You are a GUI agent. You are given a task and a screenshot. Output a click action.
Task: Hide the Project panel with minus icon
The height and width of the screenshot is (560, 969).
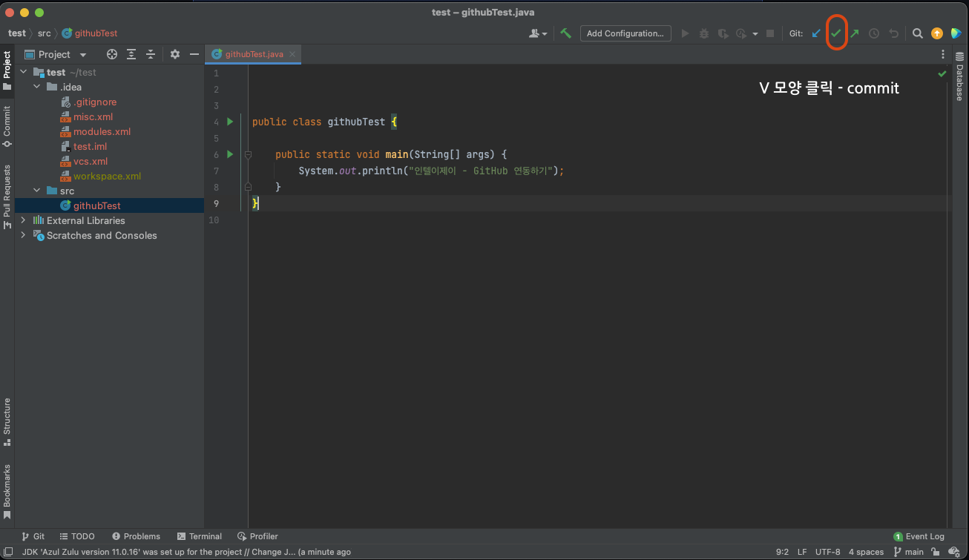(194, 54)
